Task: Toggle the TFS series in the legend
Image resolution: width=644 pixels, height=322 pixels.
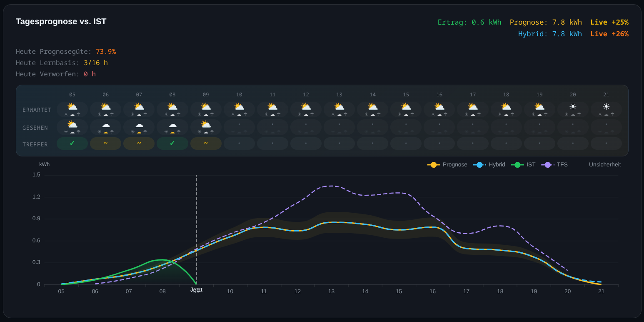Action: pos(554,165)
